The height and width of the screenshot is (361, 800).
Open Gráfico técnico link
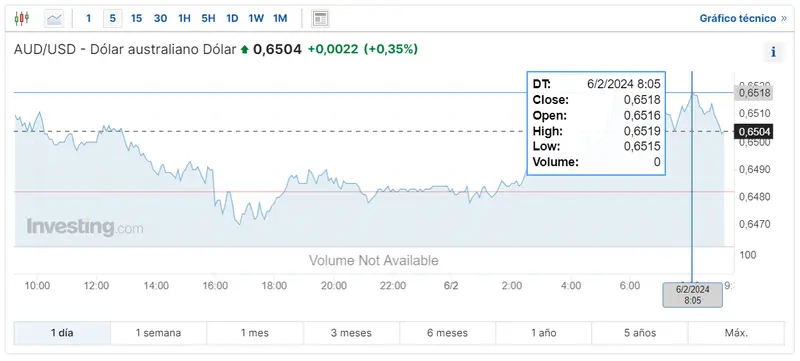pos(738,19)
